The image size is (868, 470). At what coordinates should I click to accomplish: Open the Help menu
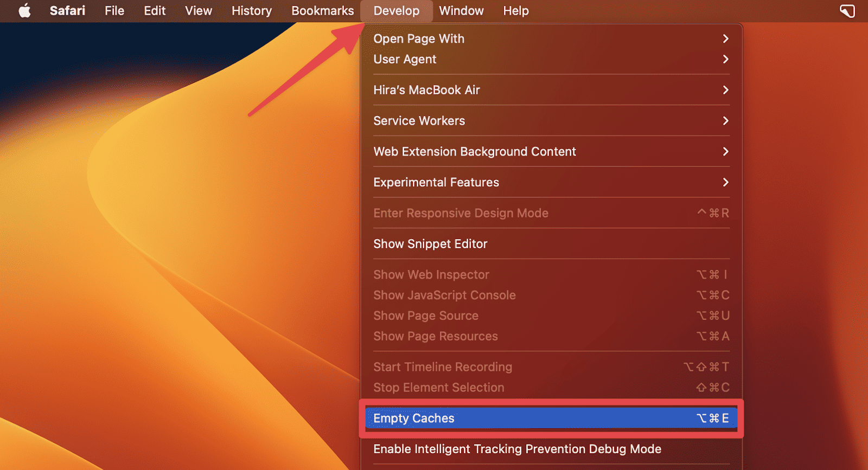coord(516,11)
